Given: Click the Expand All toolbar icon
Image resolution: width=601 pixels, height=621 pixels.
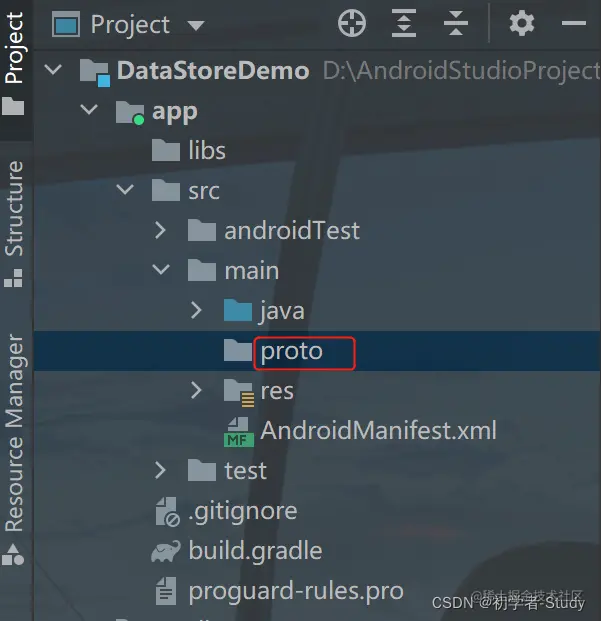Looking at the screenshot, I should point(403,23).
